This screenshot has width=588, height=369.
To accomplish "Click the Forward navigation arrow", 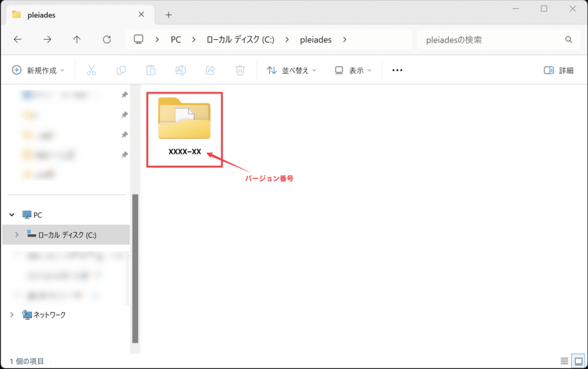I will pos(48,40).
